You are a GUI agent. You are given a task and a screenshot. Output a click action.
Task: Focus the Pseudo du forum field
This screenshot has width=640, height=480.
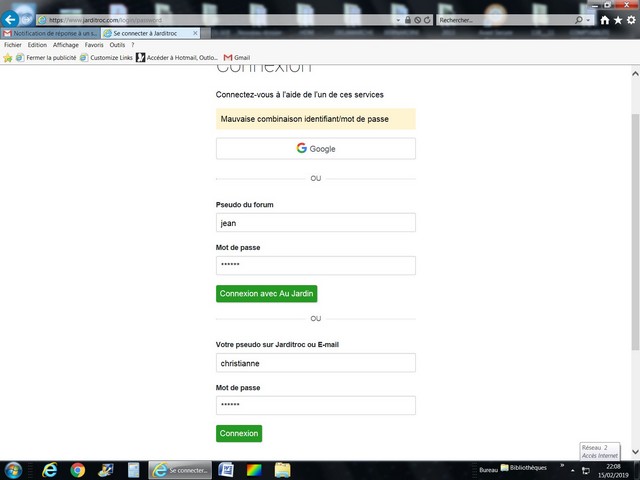click(x=315, y=223)
